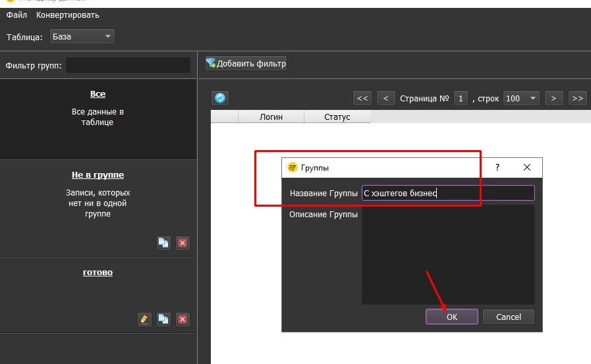Click the blue refresh icon above the table
Image resolution: width=591 pixels, height=364 pixels.
[x=220, y=98]
